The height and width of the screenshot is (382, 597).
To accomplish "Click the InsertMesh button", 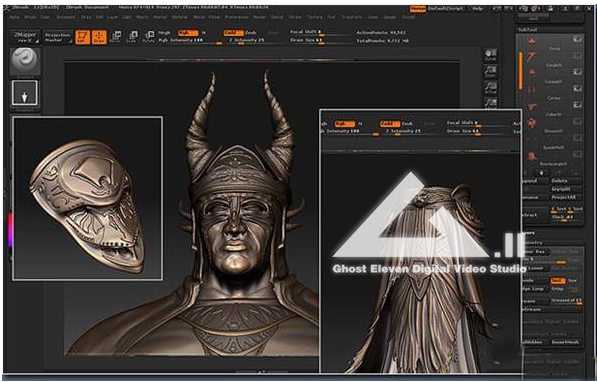I will (x=565, y=342).
